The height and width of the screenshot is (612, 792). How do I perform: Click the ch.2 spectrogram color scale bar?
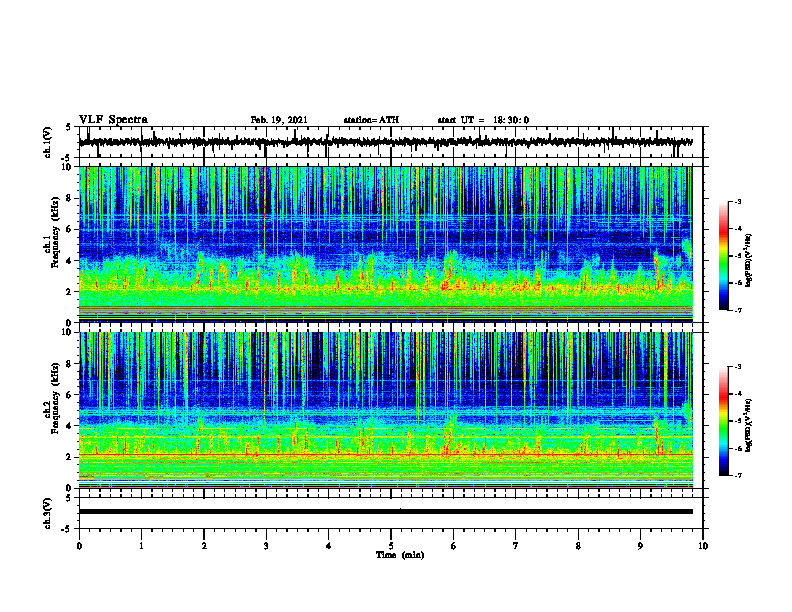724,421
